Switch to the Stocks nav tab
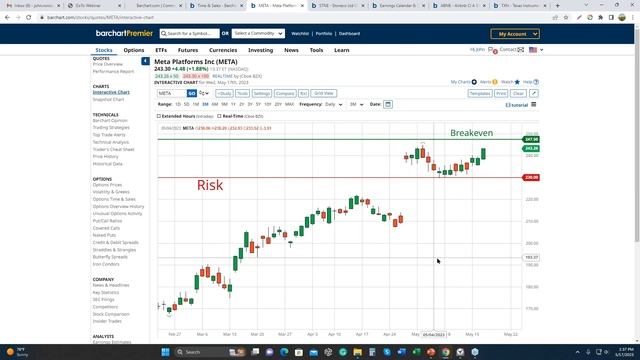 coord(104,50)
